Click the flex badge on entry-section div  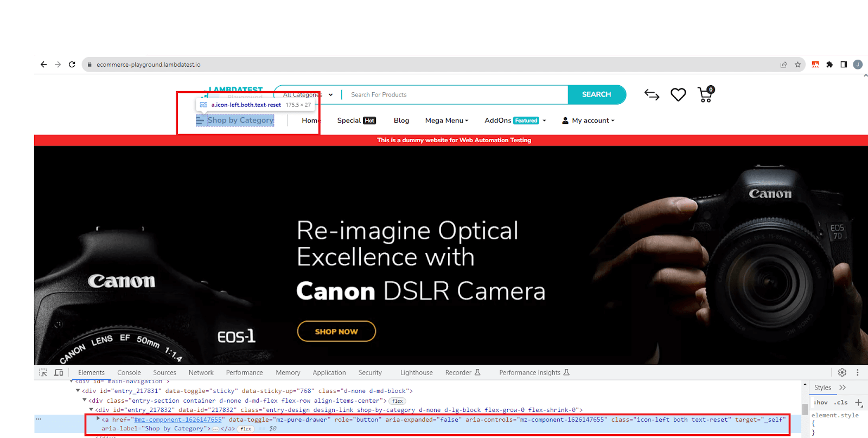point(398,401)
